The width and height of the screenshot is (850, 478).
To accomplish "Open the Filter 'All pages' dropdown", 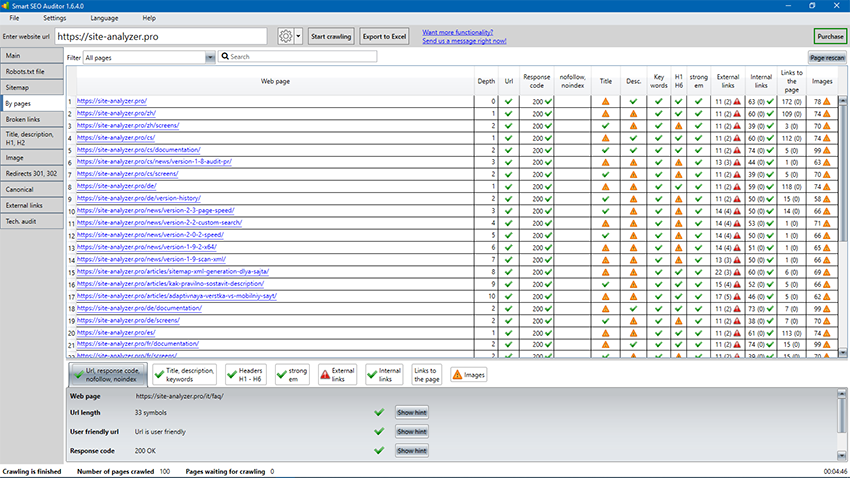I will 149,57.
